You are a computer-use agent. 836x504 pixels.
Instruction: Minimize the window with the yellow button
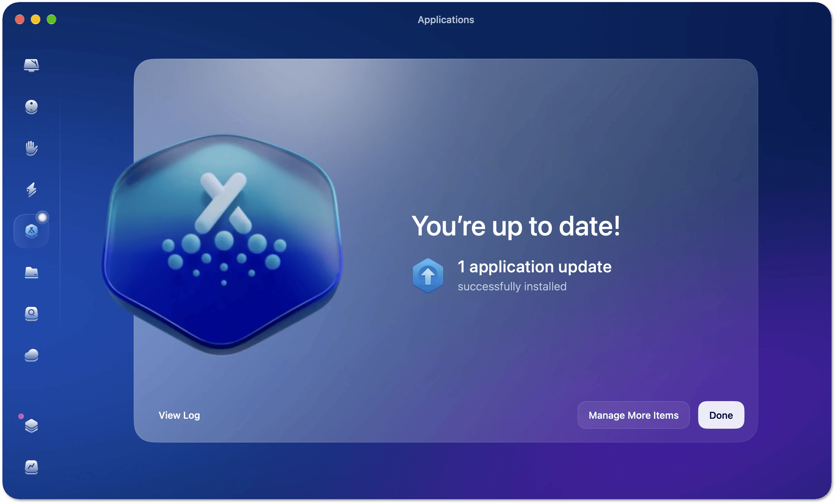coord(36,19)
